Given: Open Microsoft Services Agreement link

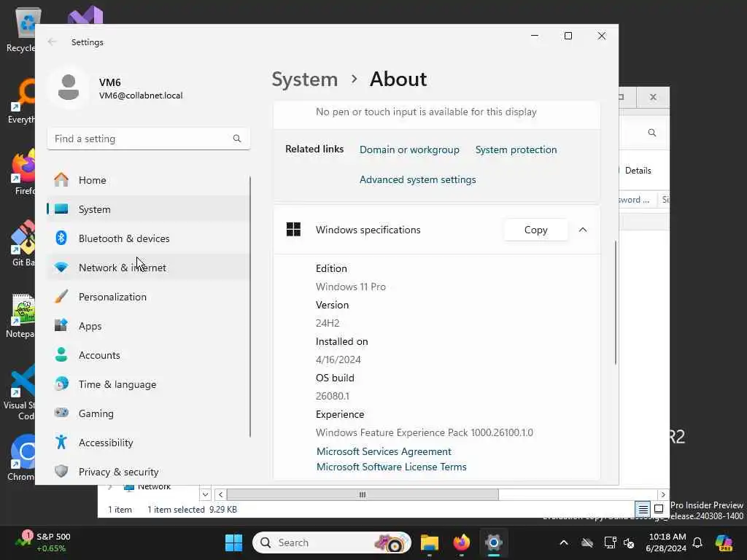Looking at the screenshot, I should [x=384, y=451].
